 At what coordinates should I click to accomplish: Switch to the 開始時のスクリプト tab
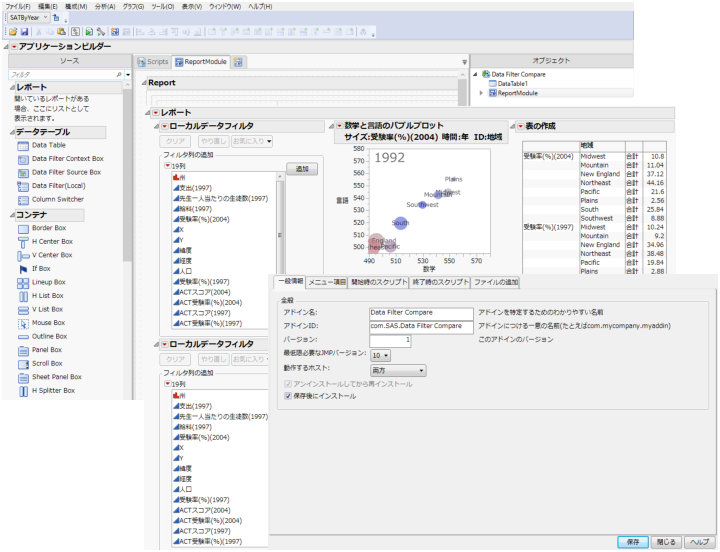click(x=379, y=282)
